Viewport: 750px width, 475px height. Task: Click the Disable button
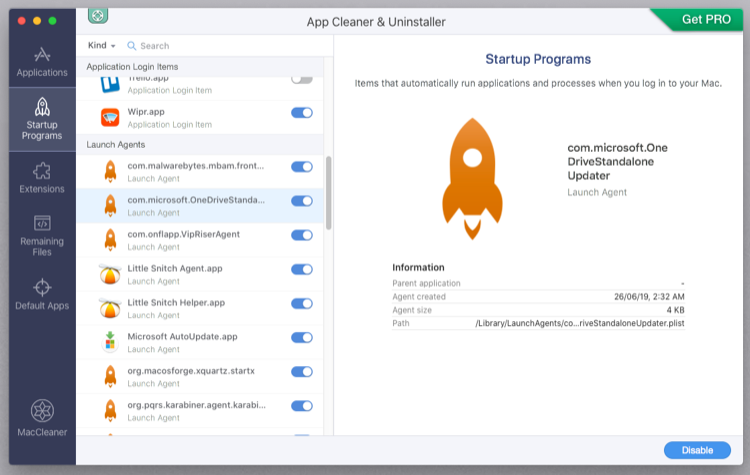point(697,450)
